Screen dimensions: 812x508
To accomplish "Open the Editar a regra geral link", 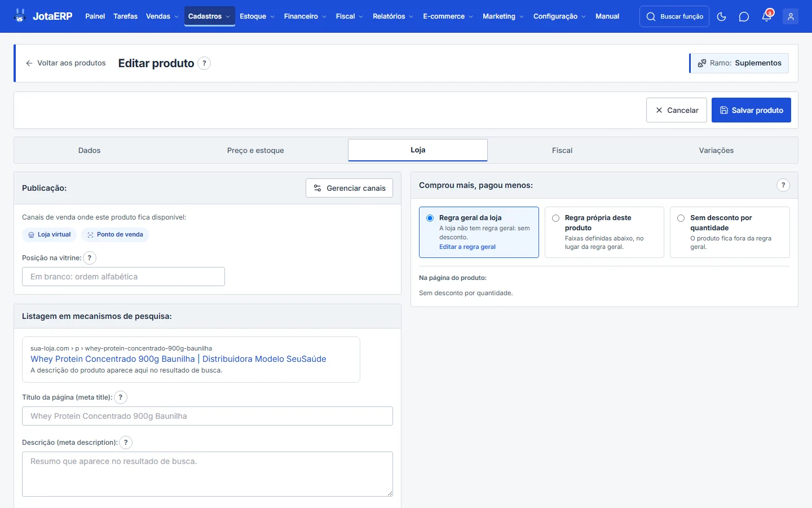I will point(467,247).
